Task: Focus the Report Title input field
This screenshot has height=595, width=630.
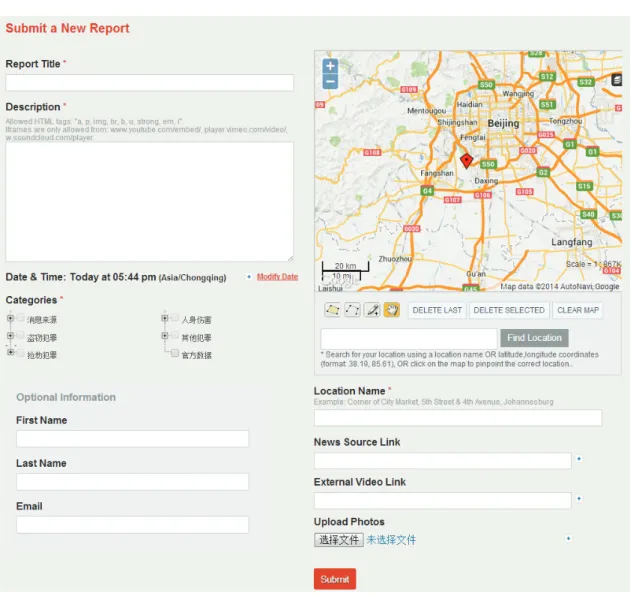Action: coord(149,83)
